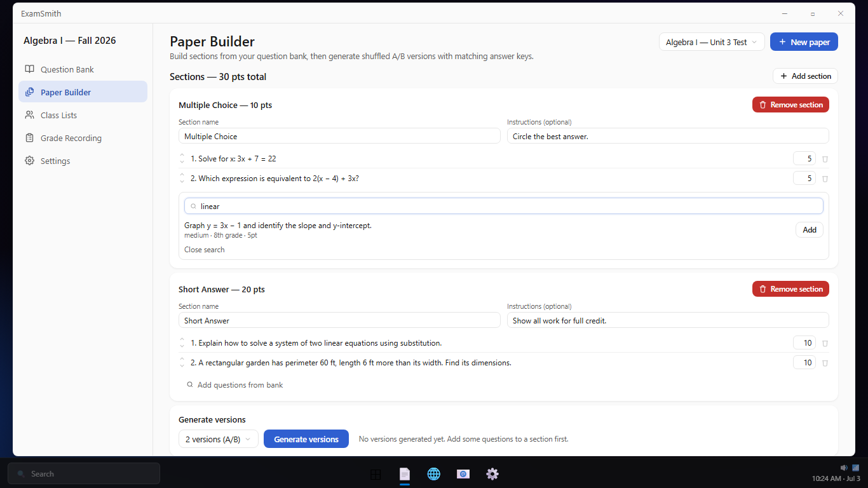Click the Add section button
868x488 pixels.
coord(805,76)
